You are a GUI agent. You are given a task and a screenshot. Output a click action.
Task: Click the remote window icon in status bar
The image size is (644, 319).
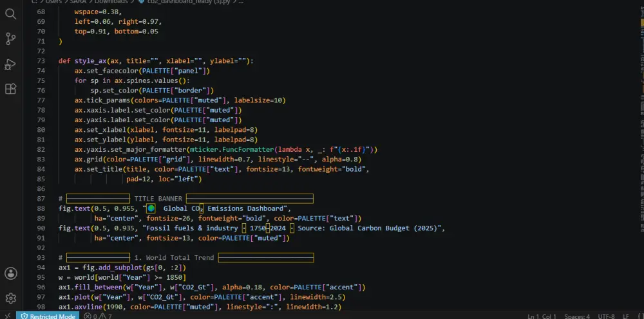pyautogui.click(x=8, y=316)
